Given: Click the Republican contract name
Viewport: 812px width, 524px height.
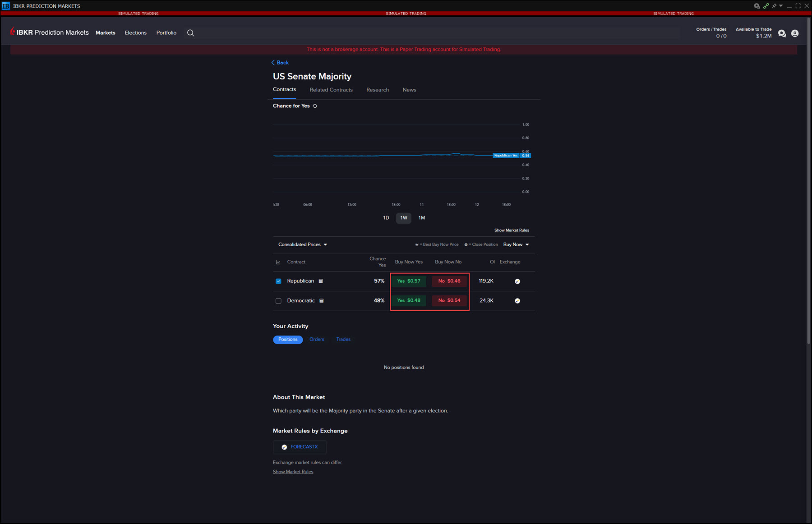Looking at the screenshot, I should click(x=300, y=281).
